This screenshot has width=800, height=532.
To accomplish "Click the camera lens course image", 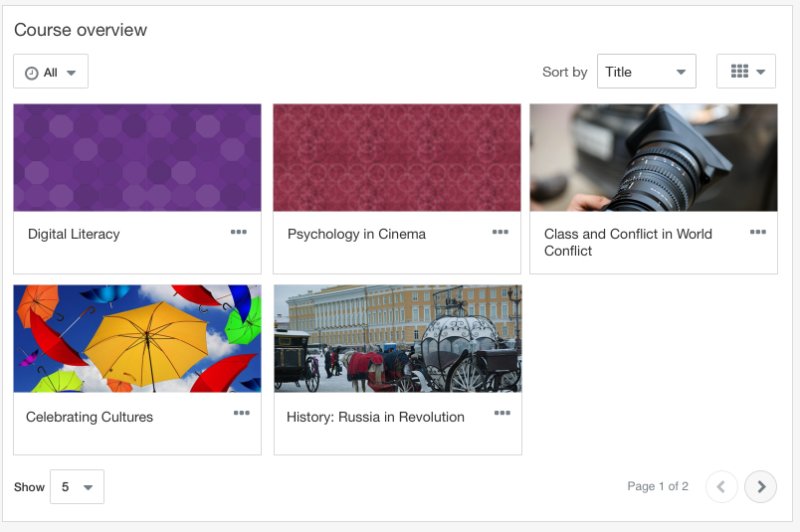I will pyautogui.click(x=654, y=157).
